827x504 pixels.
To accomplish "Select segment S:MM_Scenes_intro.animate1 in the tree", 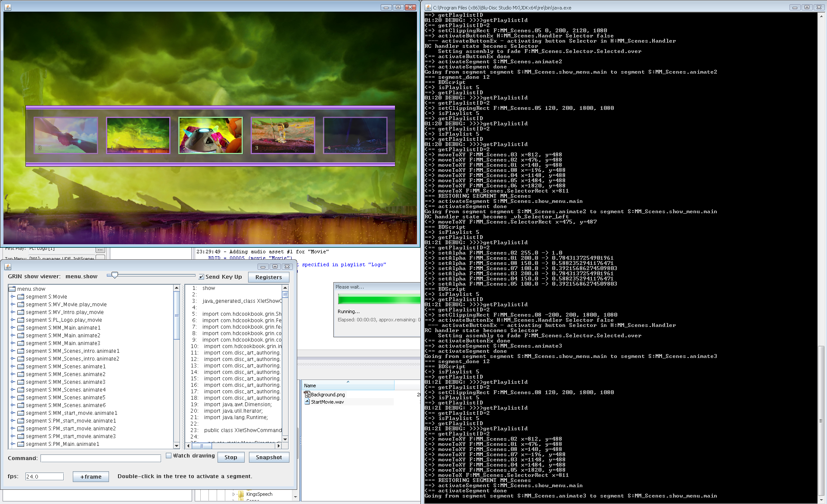I will (x=72, y=351).
